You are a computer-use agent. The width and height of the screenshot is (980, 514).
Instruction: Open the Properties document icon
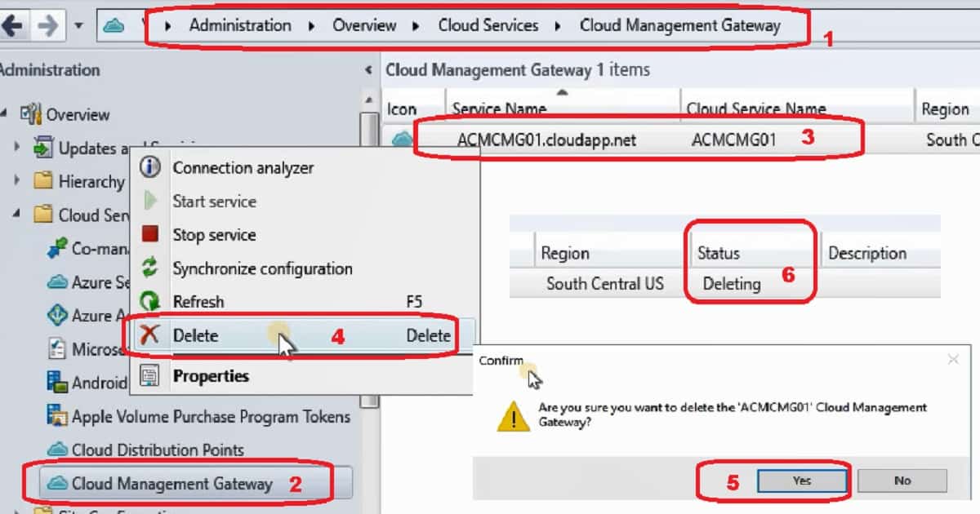pos(150,376)
